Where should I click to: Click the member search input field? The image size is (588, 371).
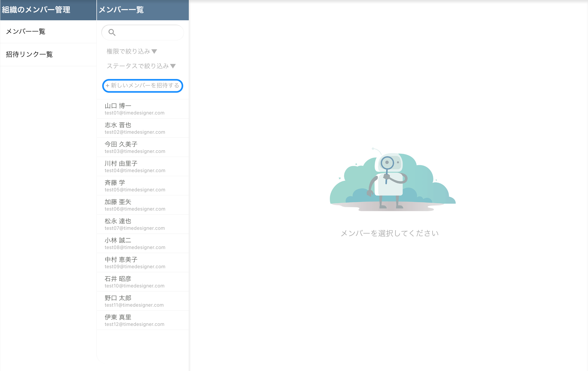tap(147, 33)
